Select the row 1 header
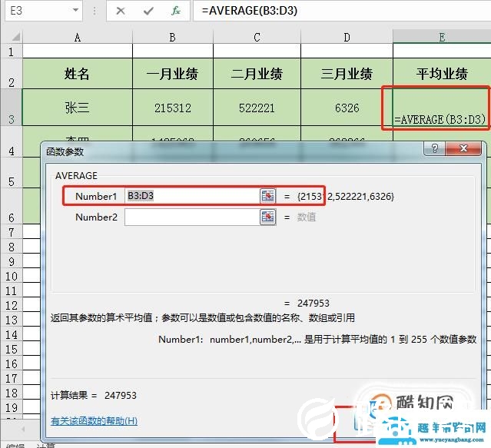The height and width of the screenshot is (448, 491). pos(12,51)
